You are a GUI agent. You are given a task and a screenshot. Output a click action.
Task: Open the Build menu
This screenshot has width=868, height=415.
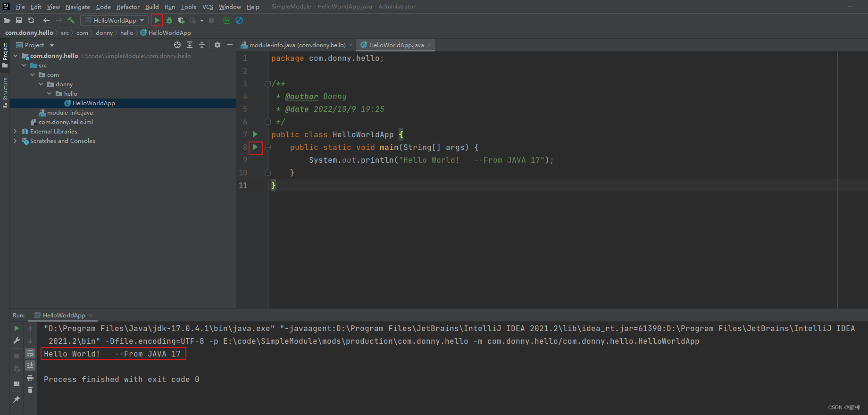152,7
